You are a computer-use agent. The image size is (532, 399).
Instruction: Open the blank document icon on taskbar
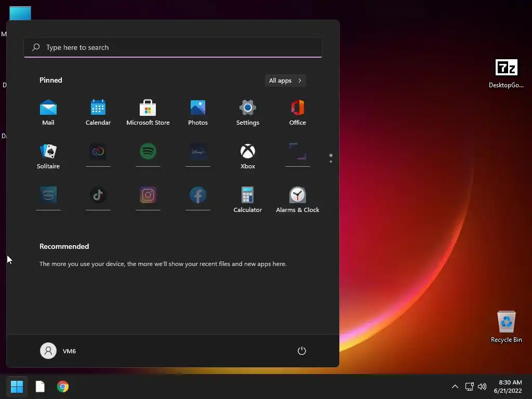tap(40, 387)
